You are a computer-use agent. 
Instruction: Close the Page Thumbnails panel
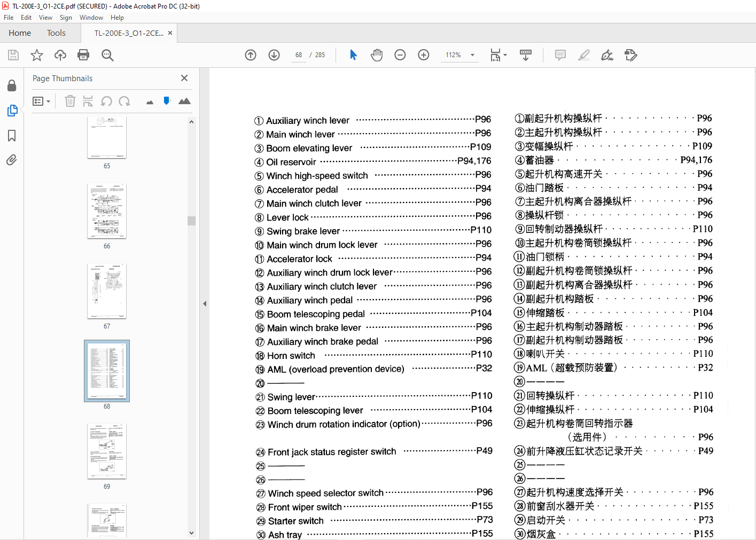(x=184, y=78)
